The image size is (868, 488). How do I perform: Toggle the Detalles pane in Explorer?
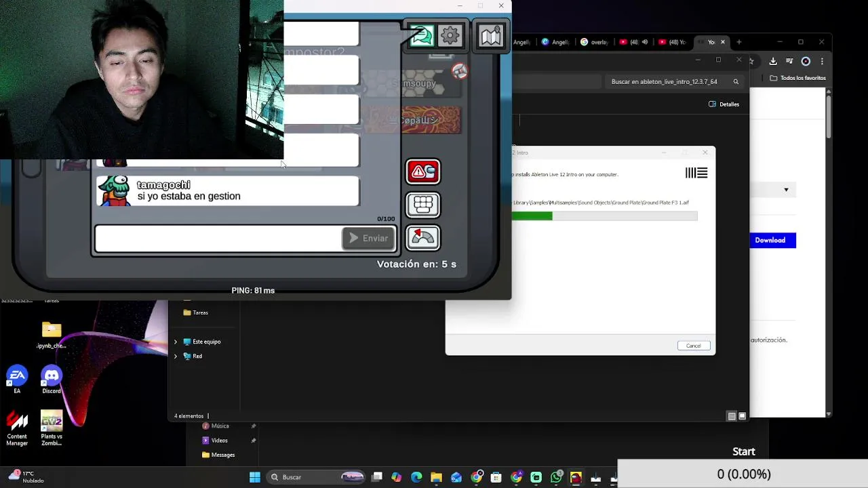pos(724,104)
